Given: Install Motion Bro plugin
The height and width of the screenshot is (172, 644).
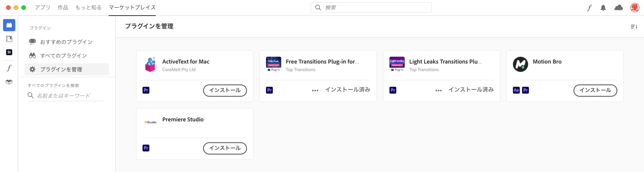Looking at the screenshot, I should pos(595,90).
